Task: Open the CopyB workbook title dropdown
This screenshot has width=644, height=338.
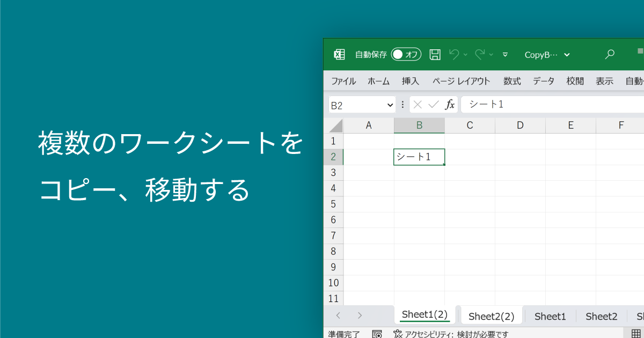Action: [x=567, y=54]
